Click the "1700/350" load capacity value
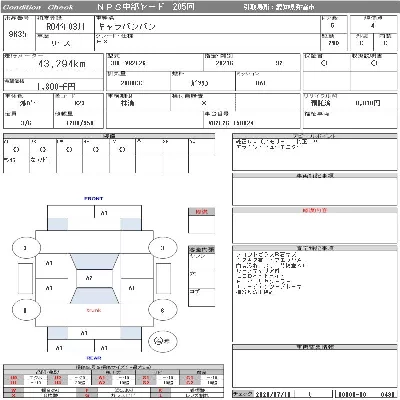Viewport: 400px width, 400px height. [79, 123]
